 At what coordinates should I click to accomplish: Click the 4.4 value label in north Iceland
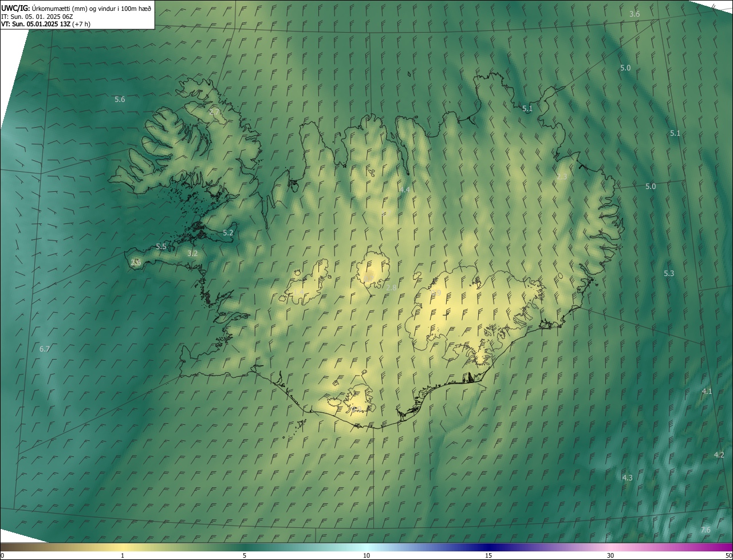click(x=404, y=190)
